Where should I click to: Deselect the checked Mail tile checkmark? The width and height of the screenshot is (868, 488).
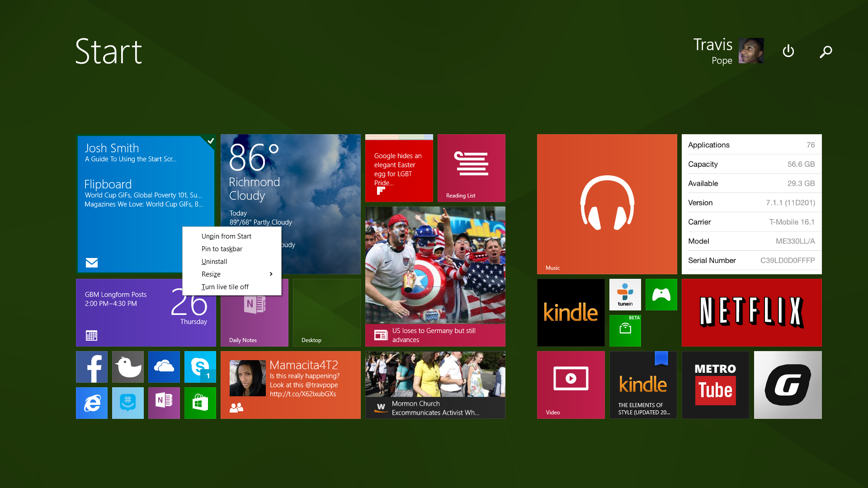(210, 141)
